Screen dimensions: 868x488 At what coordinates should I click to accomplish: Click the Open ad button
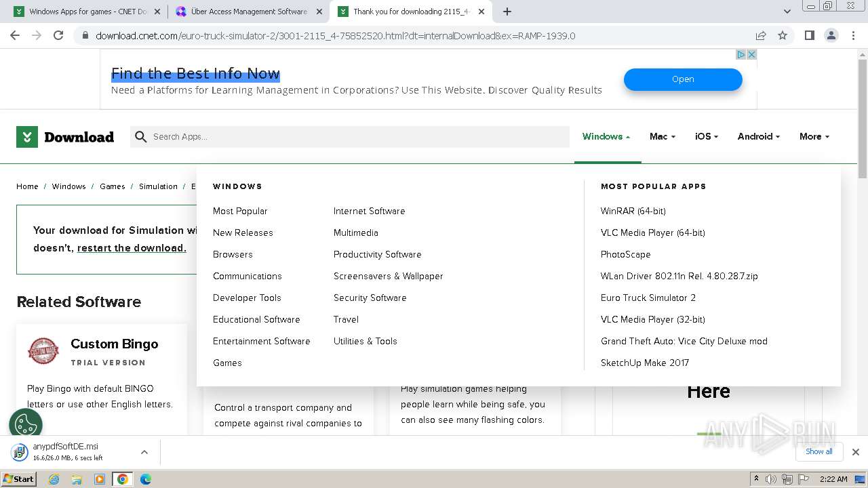pyautogui.click(x=683, y=79)
